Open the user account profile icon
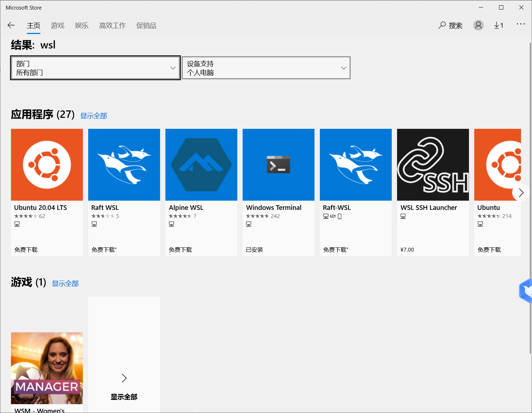This screenshot has height=413, width=532. coord(479,25)
